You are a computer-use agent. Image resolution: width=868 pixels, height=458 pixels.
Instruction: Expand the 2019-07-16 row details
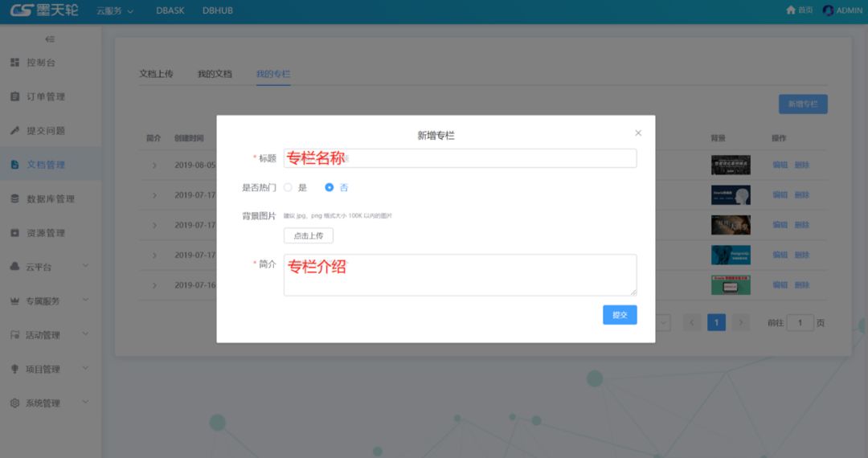[154, 285]
